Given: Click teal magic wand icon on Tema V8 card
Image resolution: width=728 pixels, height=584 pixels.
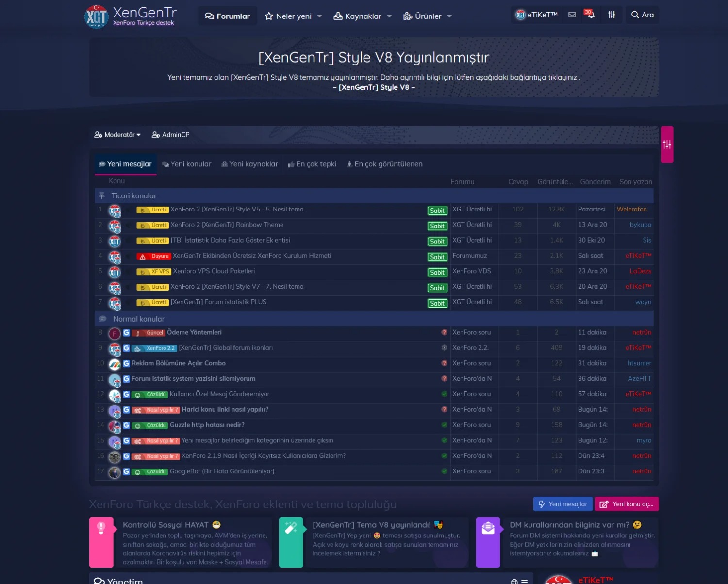Looking at the screenshot, I should click(291, 528).
